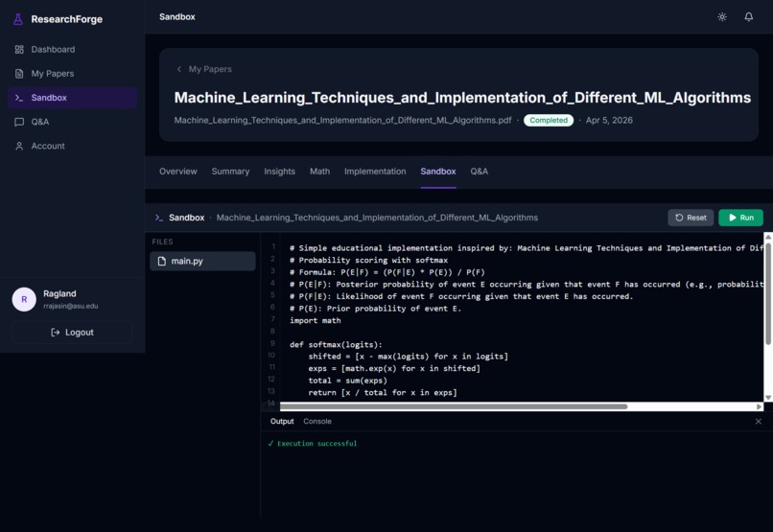Go back to My Papers breadcrumb
Image resolution: width=773 pixels, height=532 pixels.
pyautogui.click(x=210, y=69)
